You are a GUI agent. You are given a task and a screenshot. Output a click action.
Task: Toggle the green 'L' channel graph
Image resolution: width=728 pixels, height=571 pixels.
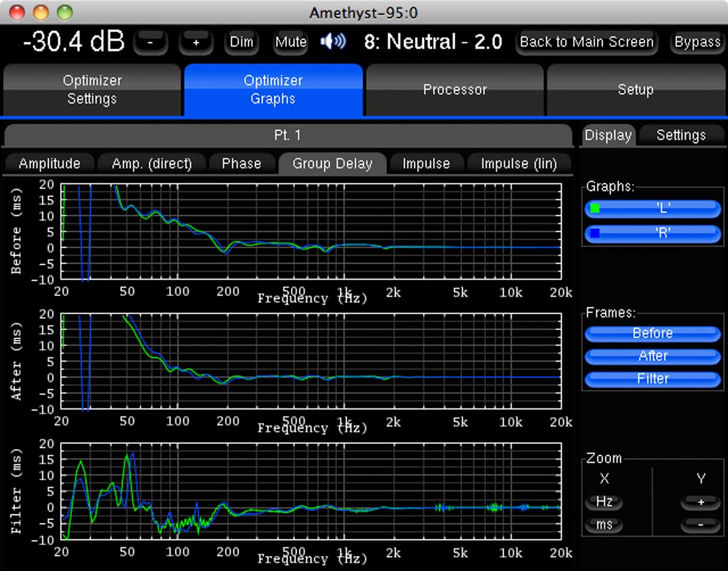653,209
